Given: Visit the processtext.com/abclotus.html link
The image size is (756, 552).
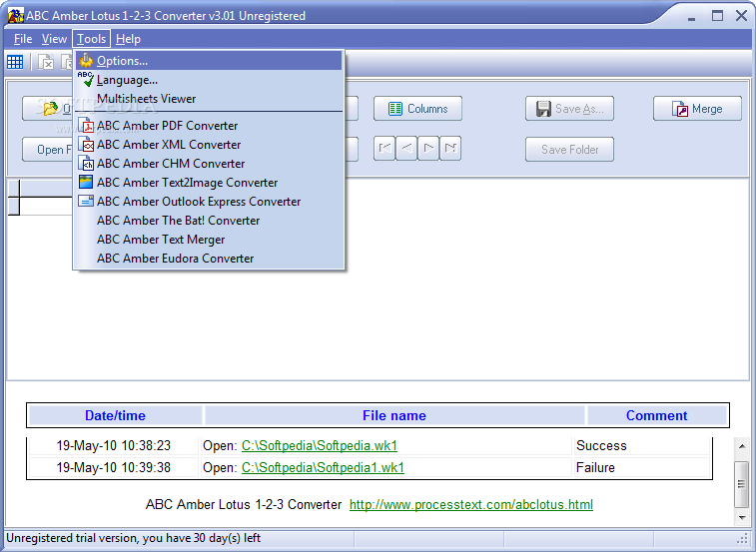Looking at the screenshot, I should click(x=471, y=505).
